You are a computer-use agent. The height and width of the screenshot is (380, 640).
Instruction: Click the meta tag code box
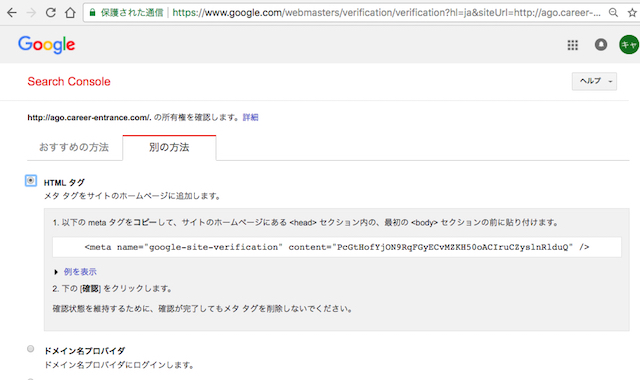point(337,247)
